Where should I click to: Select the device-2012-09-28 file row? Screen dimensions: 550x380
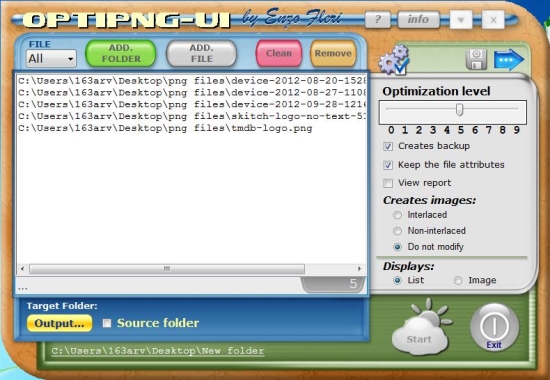[192, 105]
